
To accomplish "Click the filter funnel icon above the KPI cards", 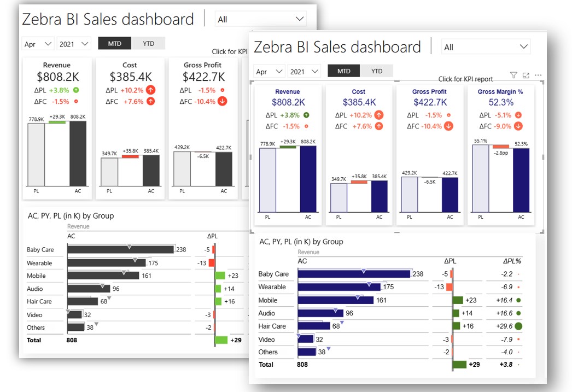I will [513, 75].
